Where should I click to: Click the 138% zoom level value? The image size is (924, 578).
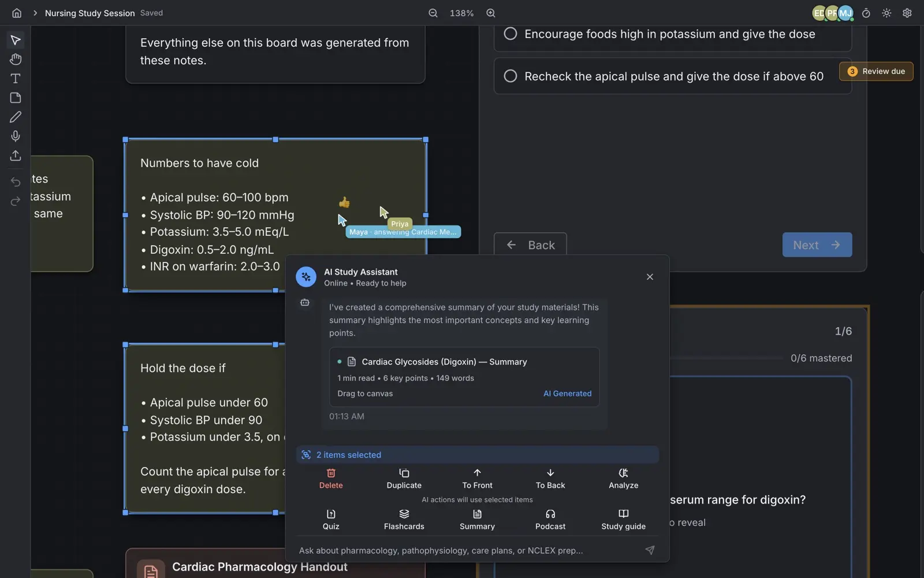click(x=462, y=13)
